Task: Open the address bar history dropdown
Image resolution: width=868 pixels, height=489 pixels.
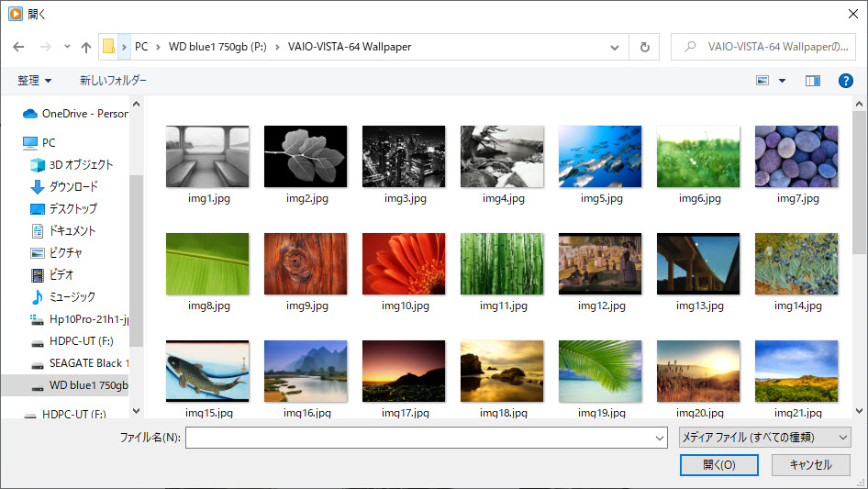Action: coord(614,47)
